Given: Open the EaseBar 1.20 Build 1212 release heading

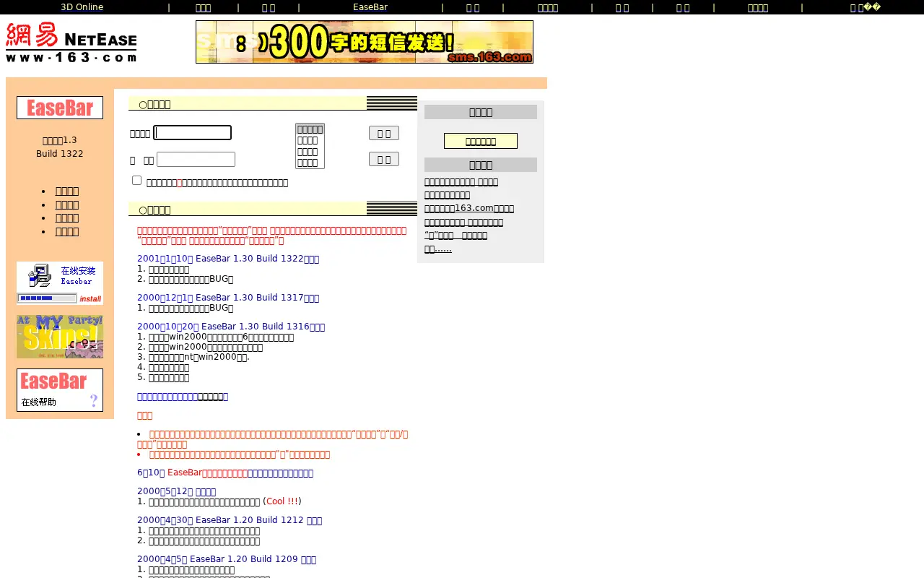Looking at the screenshot, I should click(x=230, y=520).
